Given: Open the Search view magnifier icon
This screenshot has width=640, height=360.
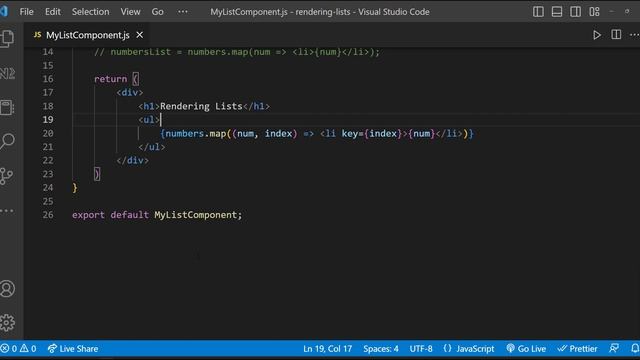Looking at the screenshot, I should coord(7,142).
